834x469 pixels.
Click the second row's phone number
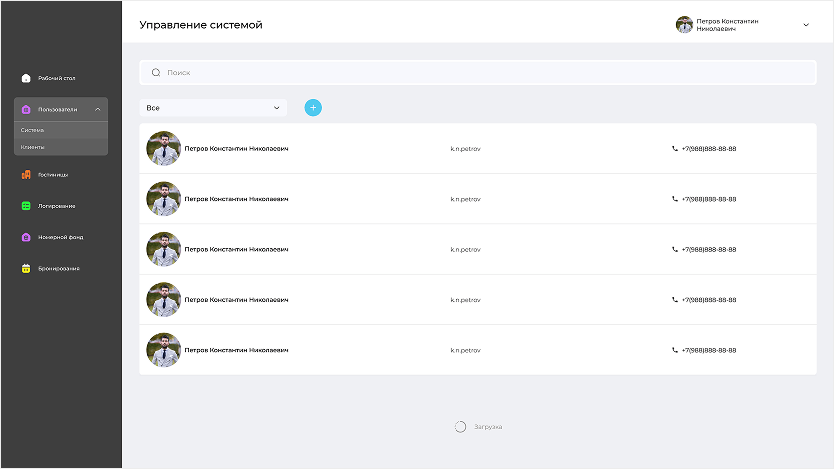[x=709, y=199]
